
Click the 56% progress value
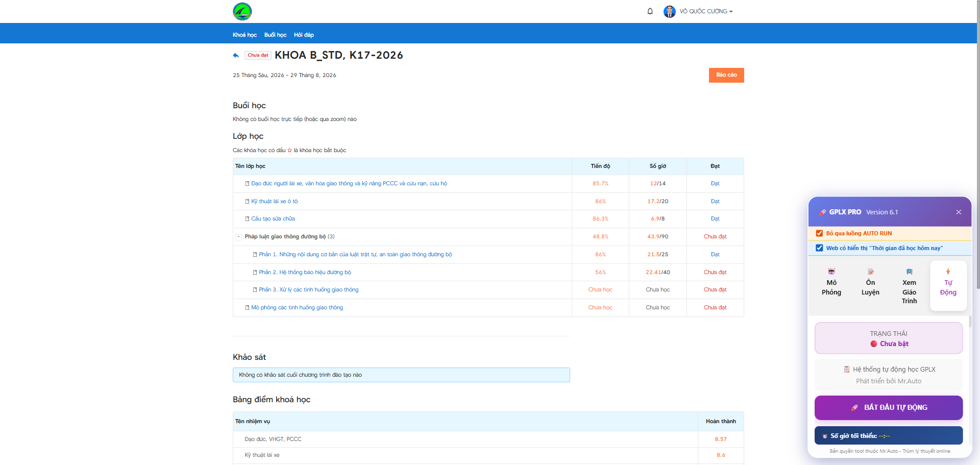600,272
